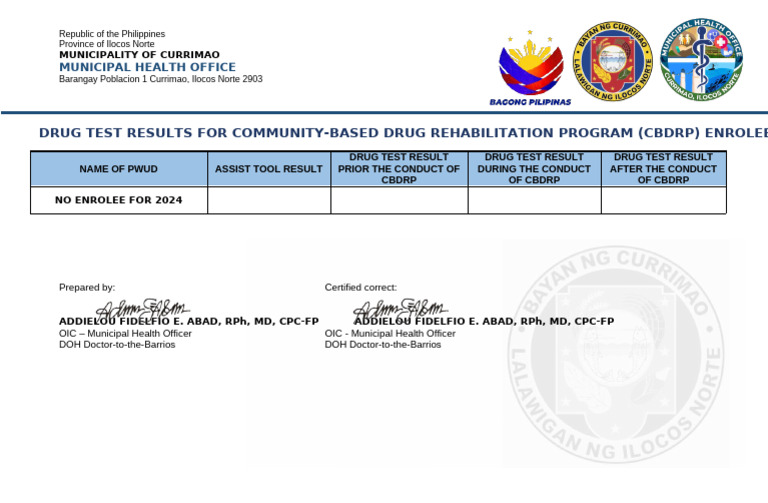
Task: Click the signature above the Certified correct name
Action: (x=400, y=309)
